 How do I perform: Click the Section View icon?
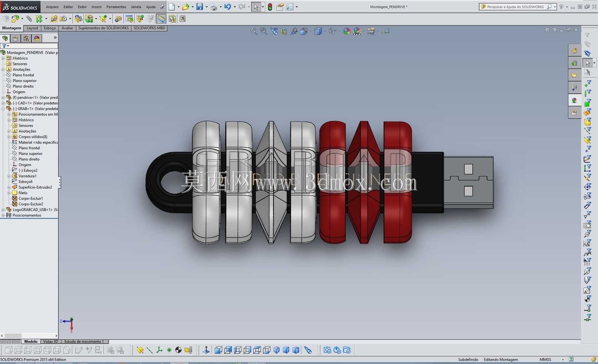point(284,31)
